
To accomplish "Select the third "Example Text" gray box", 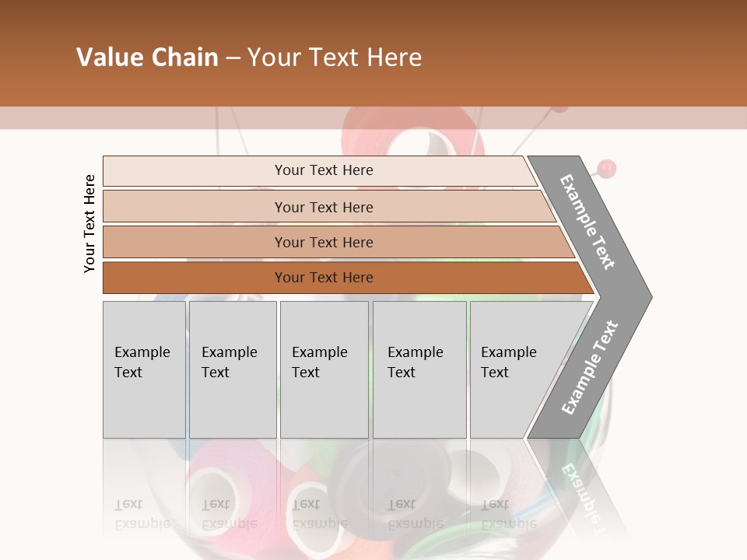I will pyautogui.click(x=324, y=369).
